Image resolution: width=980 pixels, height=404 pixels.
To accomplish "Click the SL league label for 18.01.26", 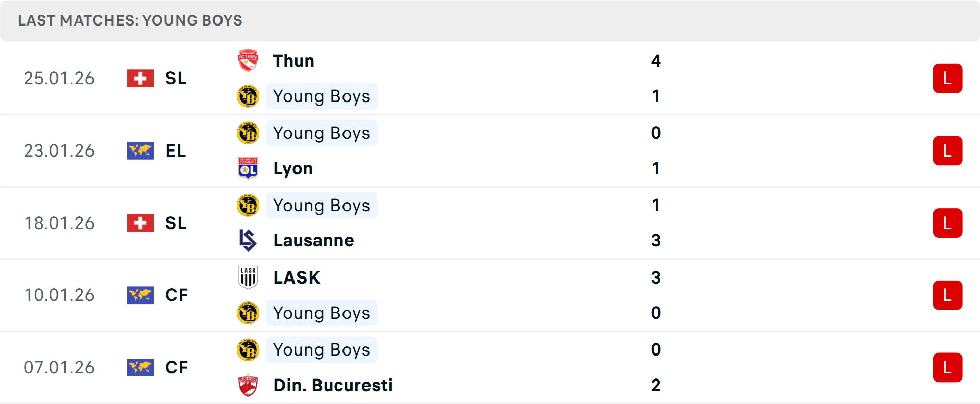I will (x=176, y=223).
